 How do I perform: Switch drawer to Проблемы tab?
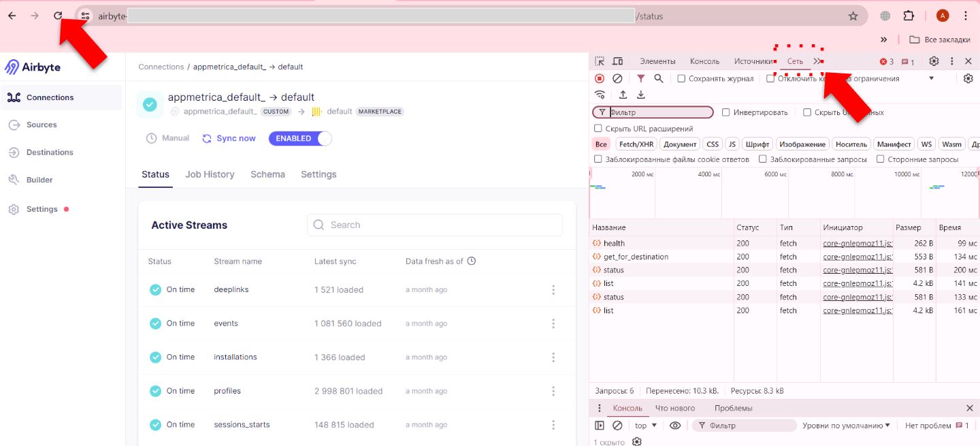pos(734,408)
